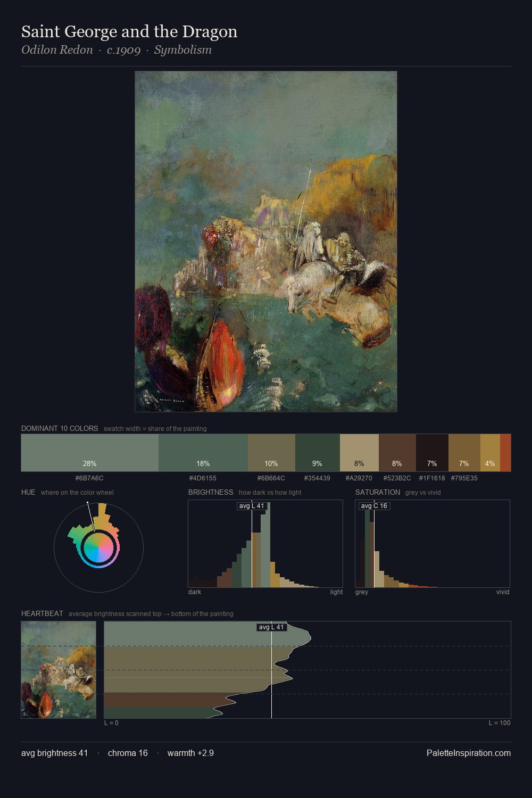532x798 pixels.
Task: Pick the 8% brown #523B2C swatch
Action: (x=397, y=453)
